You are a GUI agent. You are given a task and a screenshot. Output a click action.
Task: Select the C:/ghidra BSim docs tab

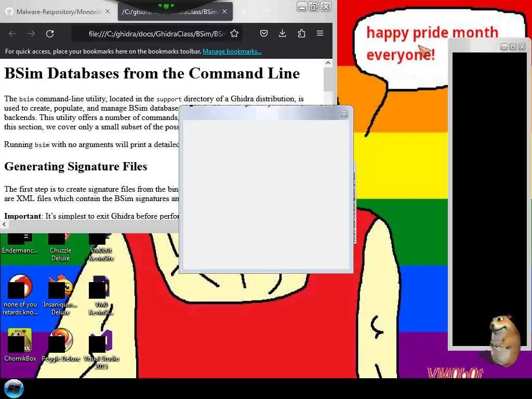[x=175, y=11]
